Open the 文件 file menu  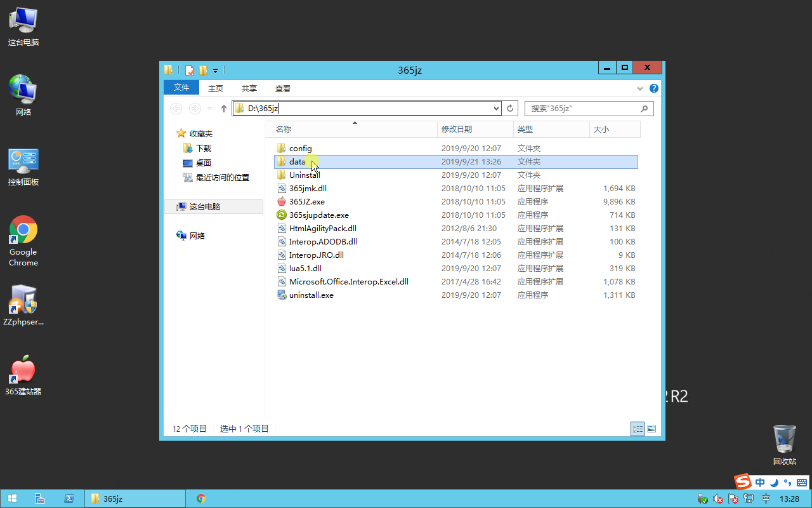pyautogui.click(x=181, y=88)
